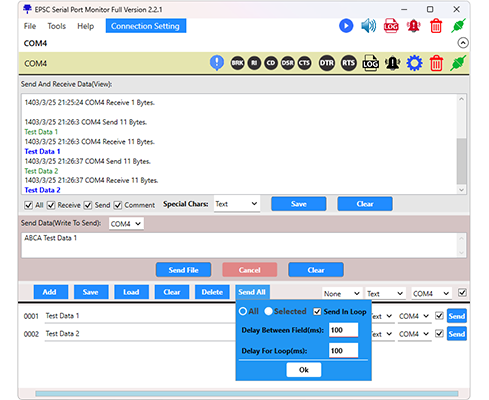
Task: Click green plug icon on COM4 row
Action: (x=458, y=63)
